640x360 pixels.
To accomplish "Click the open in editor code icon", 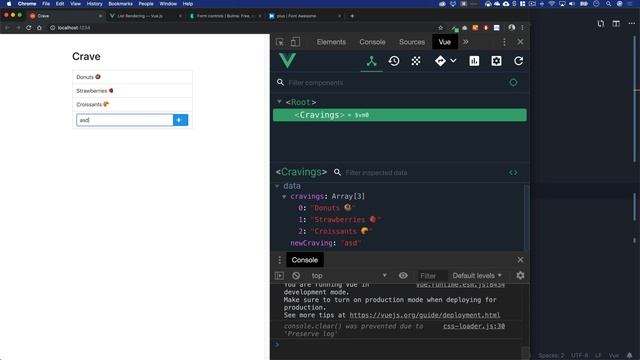I will [513, 173].
